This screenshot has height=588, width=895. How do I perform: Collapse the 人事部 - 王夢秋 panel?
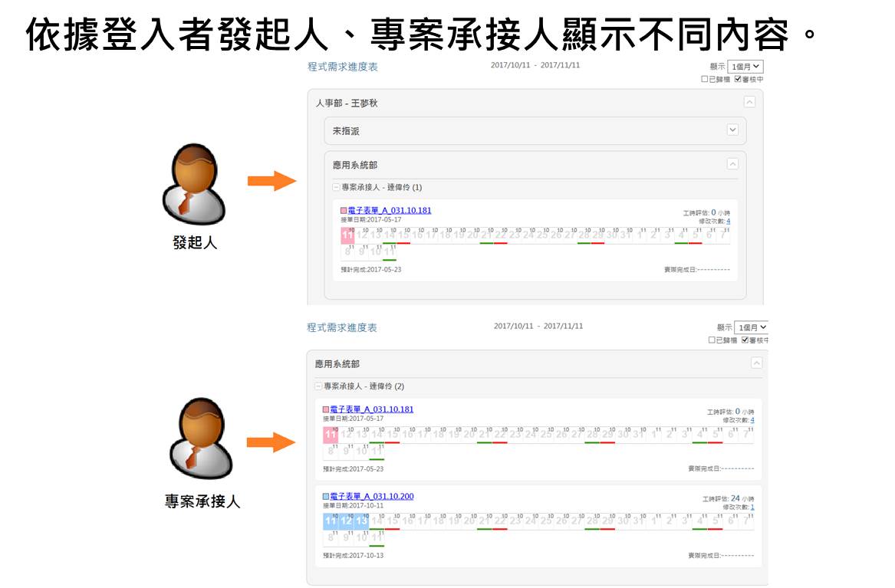click(x=749, y=102)
